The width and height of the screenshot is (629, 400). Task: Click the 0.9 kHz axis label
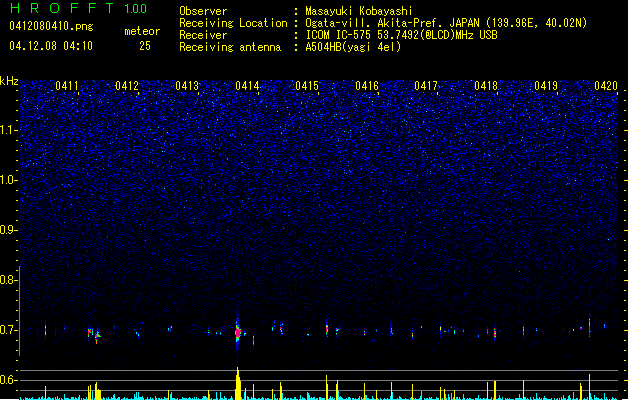(x=9, y=230)
